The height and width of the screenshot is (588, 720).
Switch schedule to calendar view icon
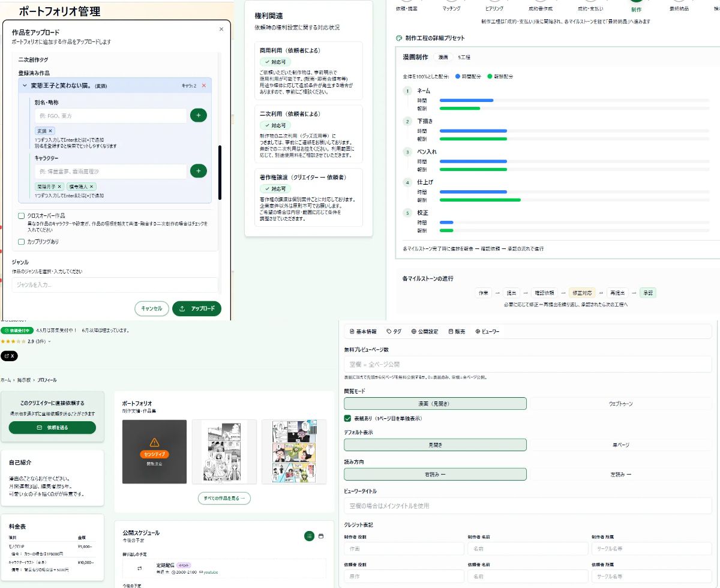point(321,536)
